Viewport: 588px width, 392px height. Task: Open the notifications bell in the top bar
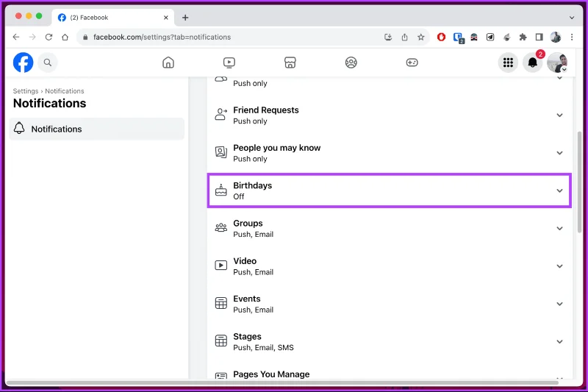click(x=532, y=63)
